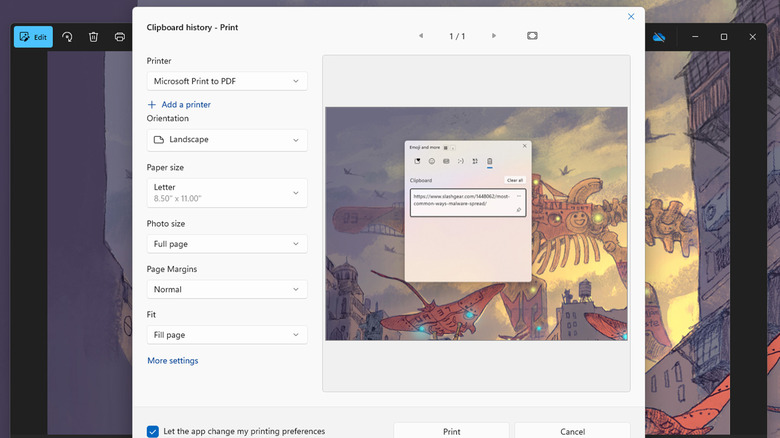Open the Printer dropdown showing Microsoft Print to PDF
The width and height of the screenshot is (780, 438).
click(226, 81)
